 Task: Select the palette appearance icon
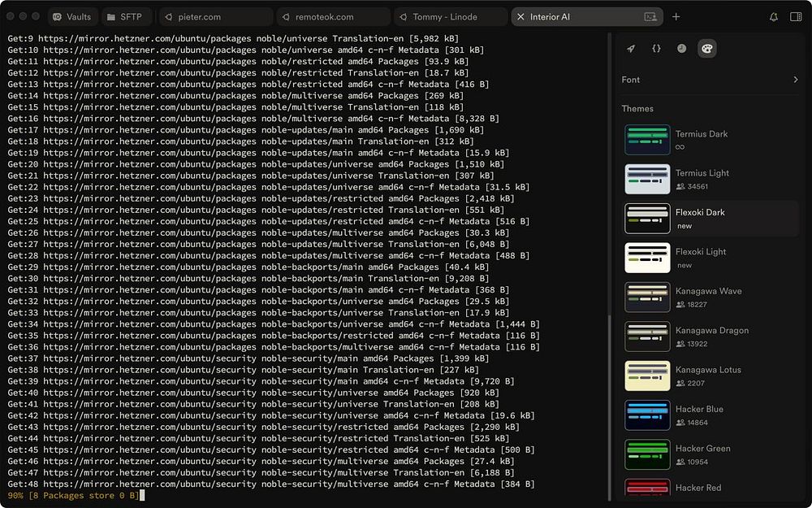(x=707, y=49)
